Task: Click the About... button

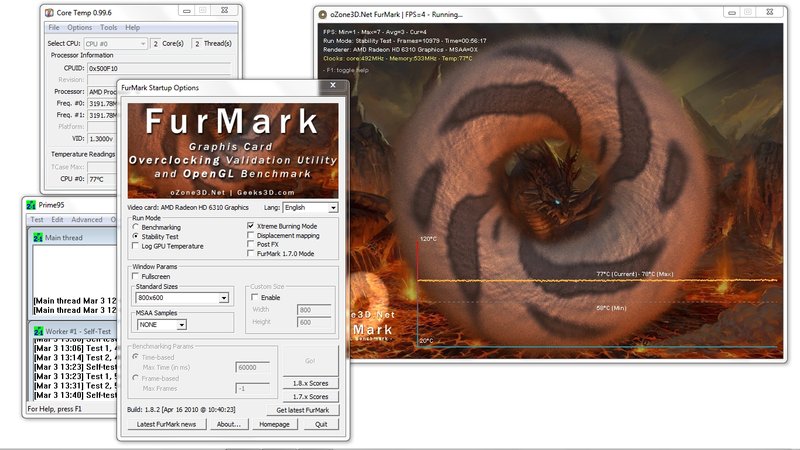Action: coord(229,424)
